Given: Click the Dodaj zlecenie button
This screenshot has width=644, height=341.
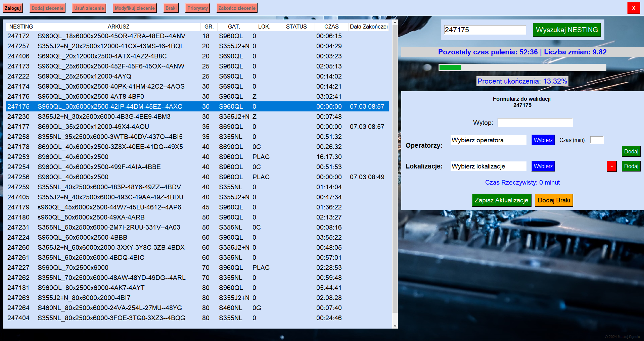Looking at the screenshot, I should (x=47, y=8).
